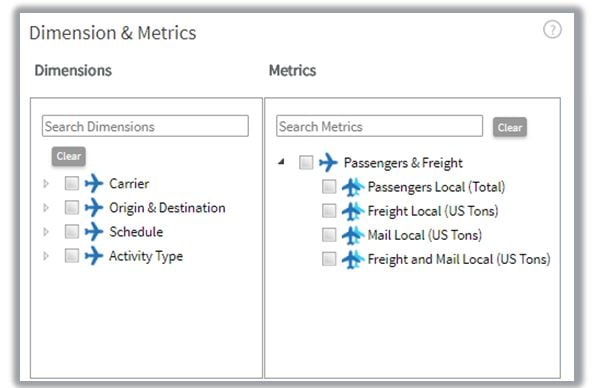Image resolution: width=594 pixels, height=388 pixels.
Task: Expand the Carrier dimension tree node
Action: (x=46, y=184)
